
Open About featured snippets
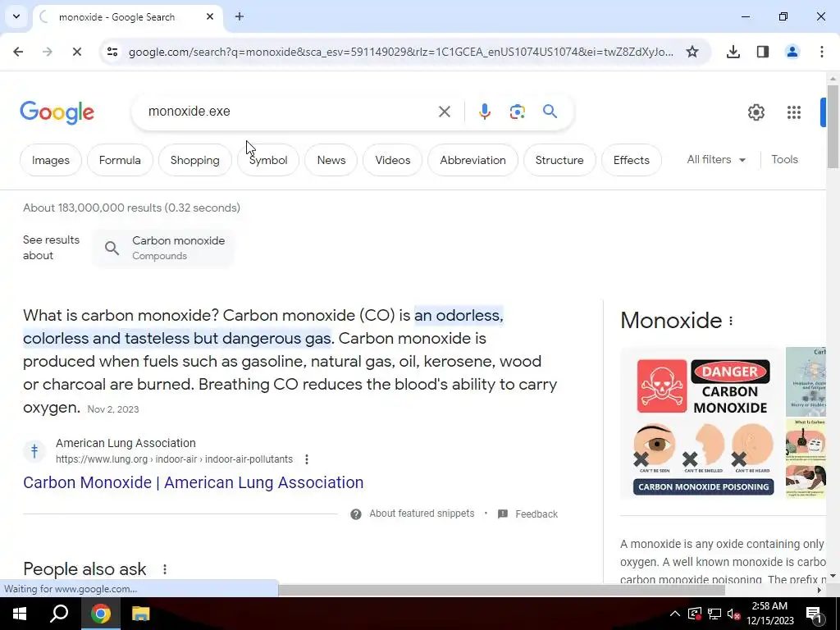pyautogui.click(x=413, y=514)
